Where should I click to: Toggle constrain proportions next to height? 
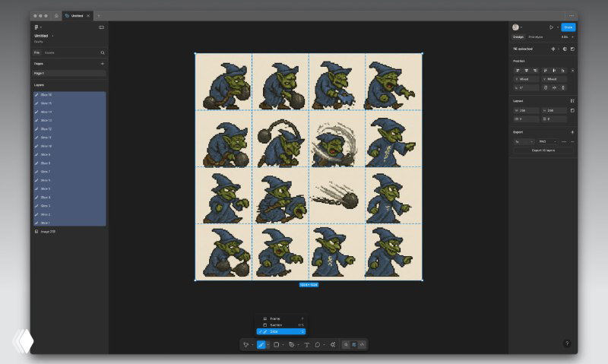click(x=572, y=110)
